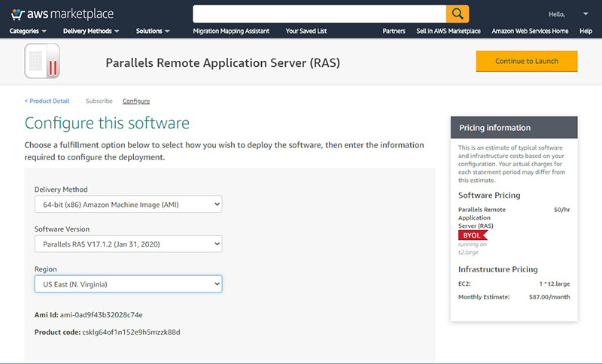
Task: Open Your Saved List
Action: pyautogui.click(x=306, y=31)
